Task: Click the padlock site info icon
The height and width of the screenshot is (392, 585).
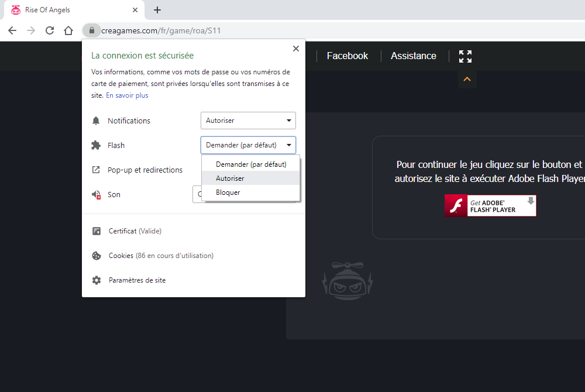Action: [x=91, y=30]
